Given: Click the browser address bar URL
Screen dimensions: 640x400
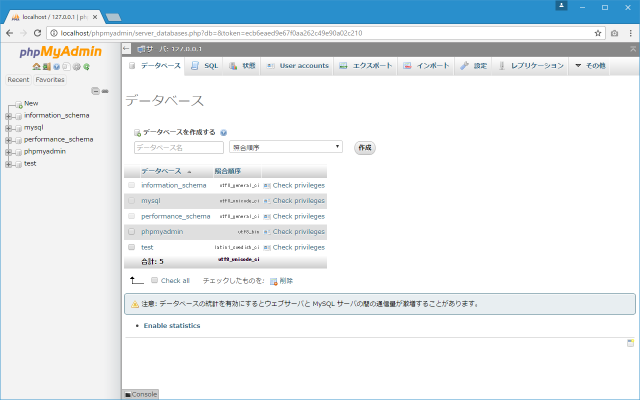Looking at the screenshot, I should click(x=211, y=33).
